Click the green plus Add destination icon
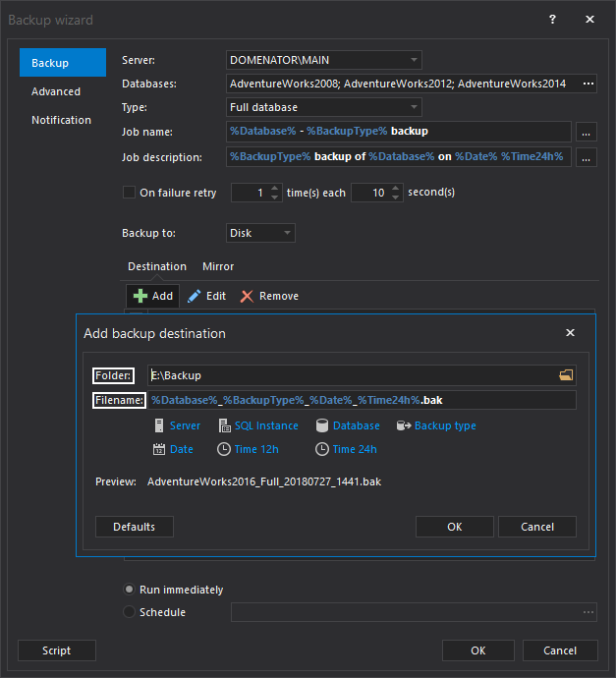Image resolution: width=616 pixels, height=678 pixels. (x=140, y=296)
